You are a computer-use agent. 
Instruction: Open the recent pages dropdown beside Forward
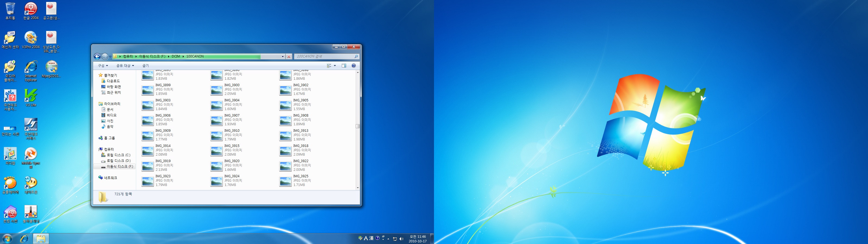110,57
